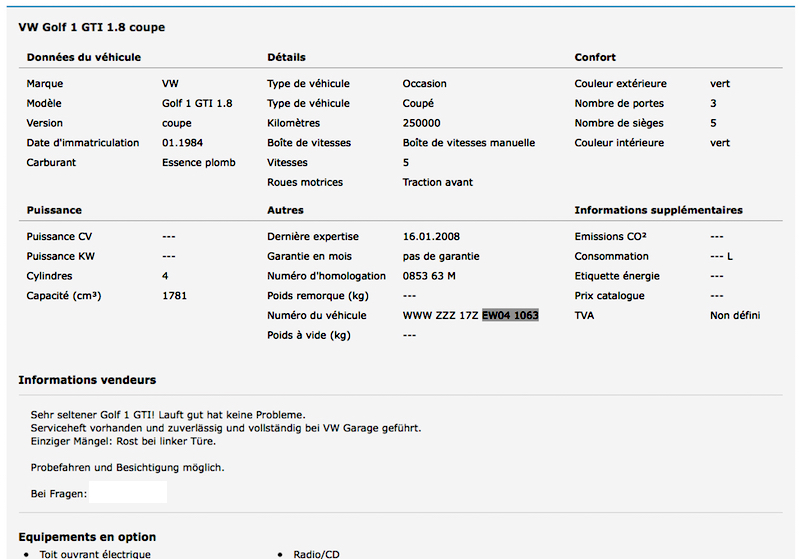Select the vehicle number part 'WWW ZZZ 17Z'
Viewport: 800px width, 559px height.
click(x=440, y=316)
